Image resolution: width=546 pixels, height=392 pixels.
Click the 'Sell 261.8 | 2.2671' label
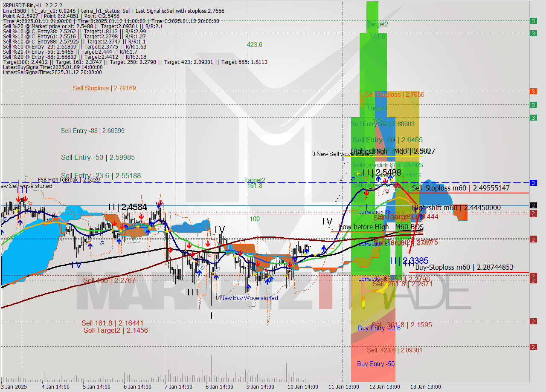click(x=402, y=284)
